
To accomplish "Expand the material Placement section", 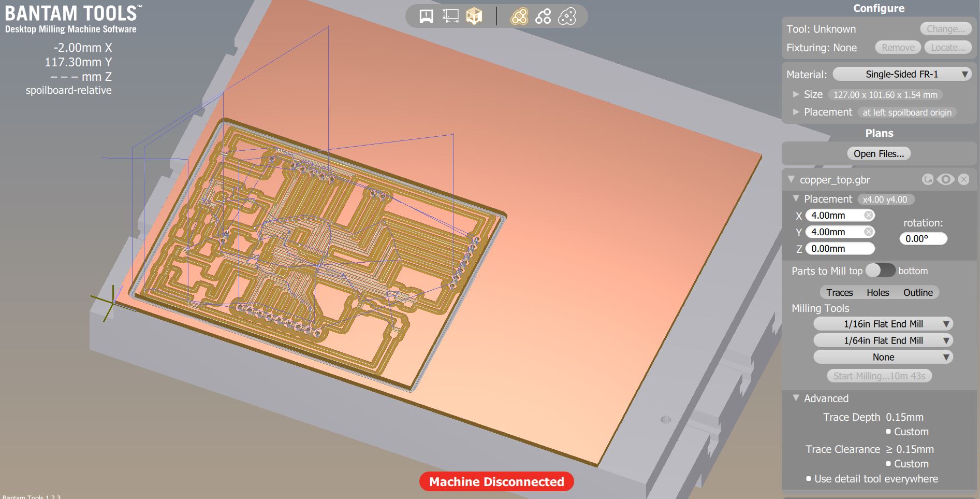I will 796,112.
